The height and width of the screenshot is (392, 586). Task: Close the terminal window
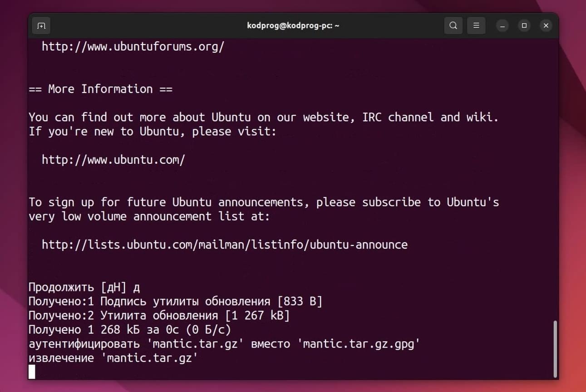[x=546, y=26]
